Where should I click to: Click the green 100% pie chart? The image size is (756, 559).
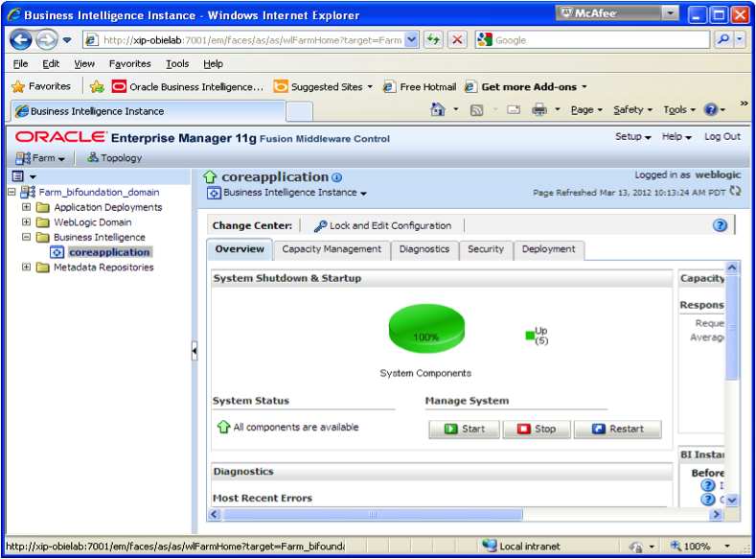[x=426, y=330]
